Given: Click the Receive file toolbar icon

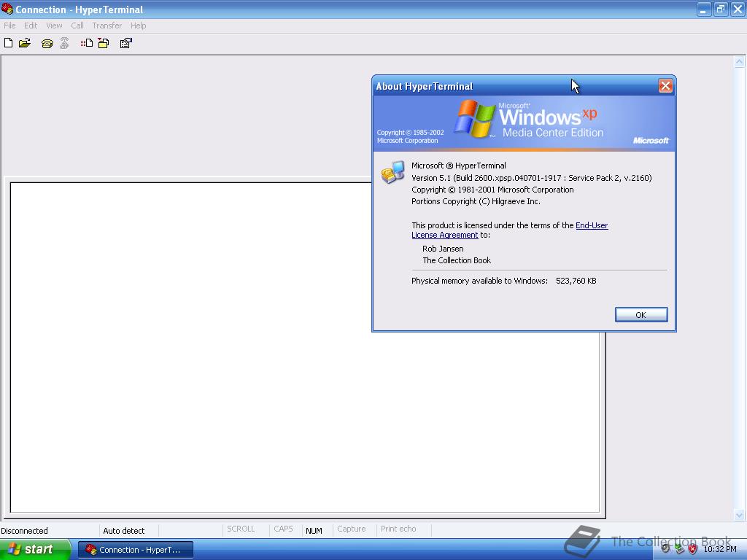Looking at the screenshot, I should pos(104,43).
